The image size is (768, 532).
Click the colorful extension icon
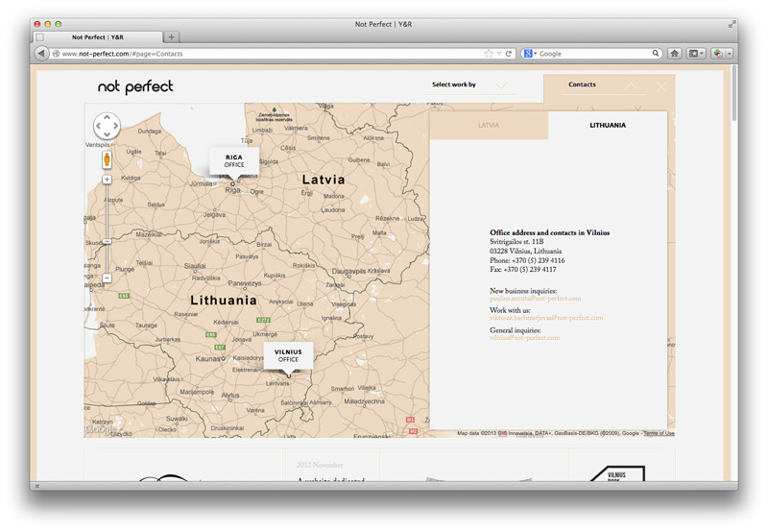(x=718, y=54)
